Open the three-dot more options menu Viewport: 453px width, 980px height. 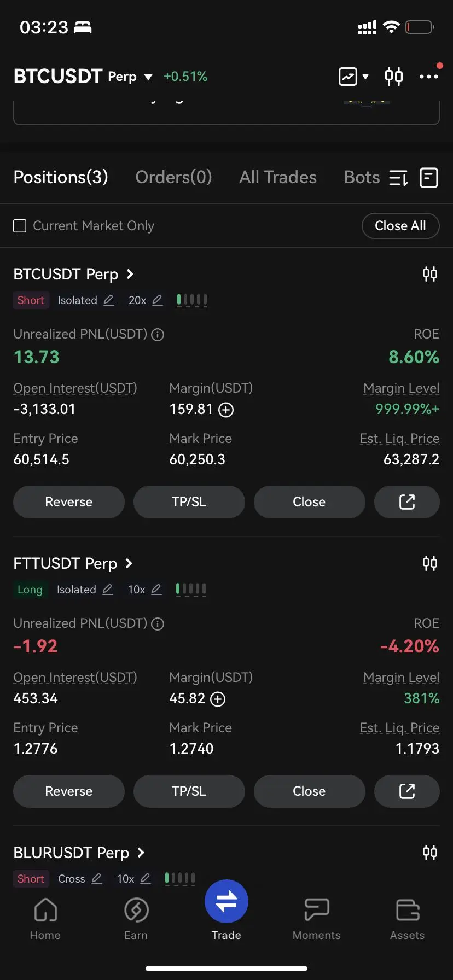(429, 76)
